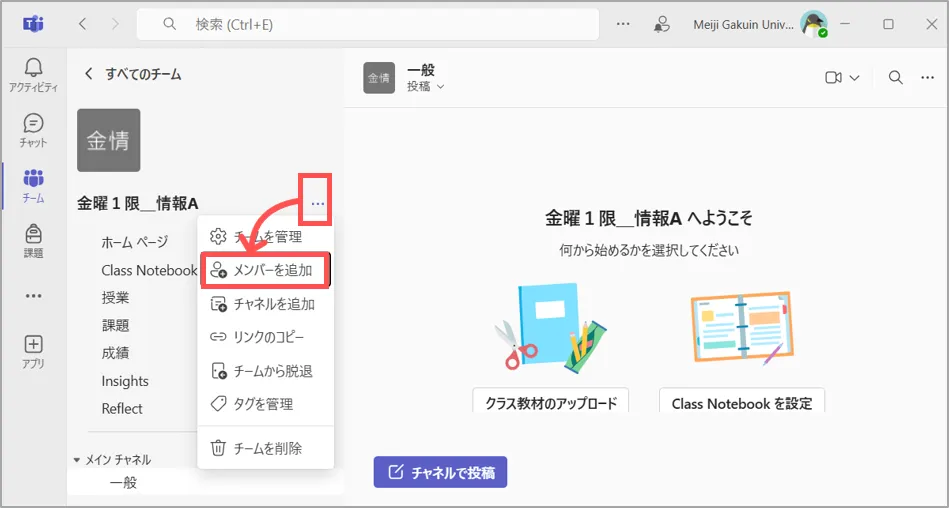Start a meeting with the video camera icon
This screenshot has width=949, height=508.
pyautogui.click(x=832, y=78)
